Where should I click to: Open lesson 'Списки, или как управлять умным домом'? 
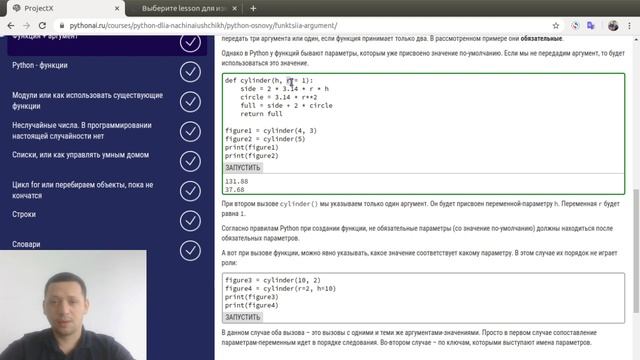point(80,155)
